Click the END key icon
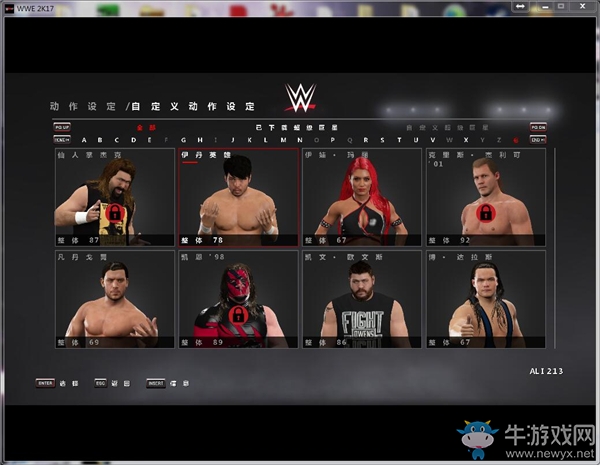This screenshot has width=600, height=465. 538,140
